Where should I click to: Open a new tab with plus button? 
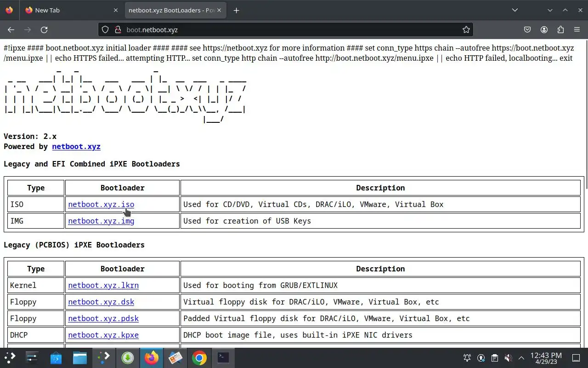(236, 10)
